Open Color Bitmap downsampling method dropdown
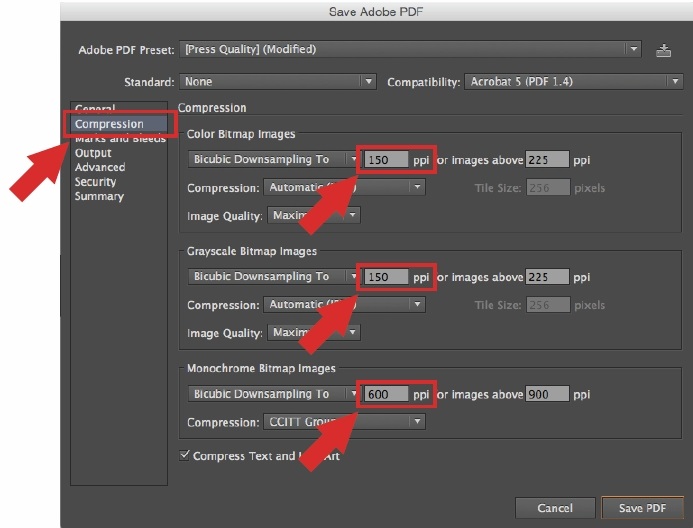693x528 pixels. (x=273, y=160)
